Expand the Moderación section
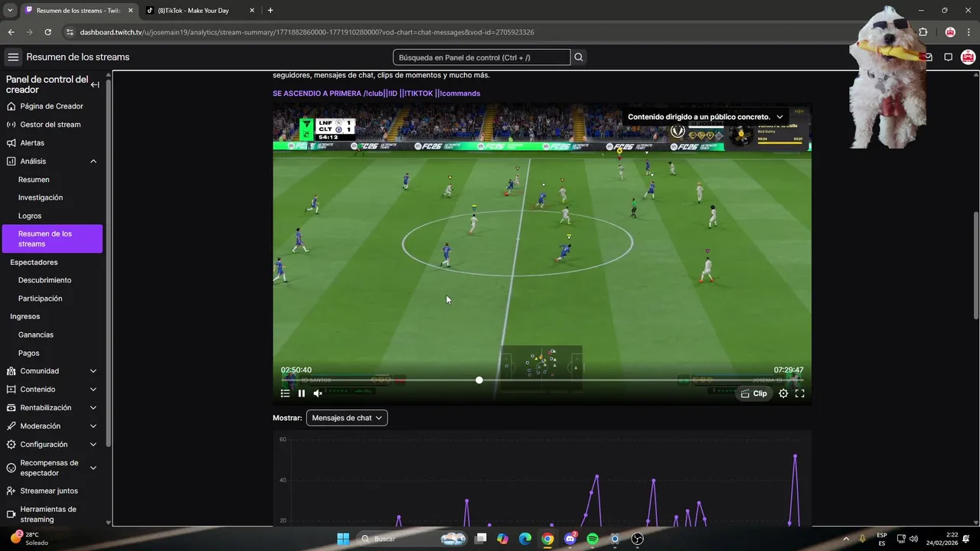 point(93,426)
